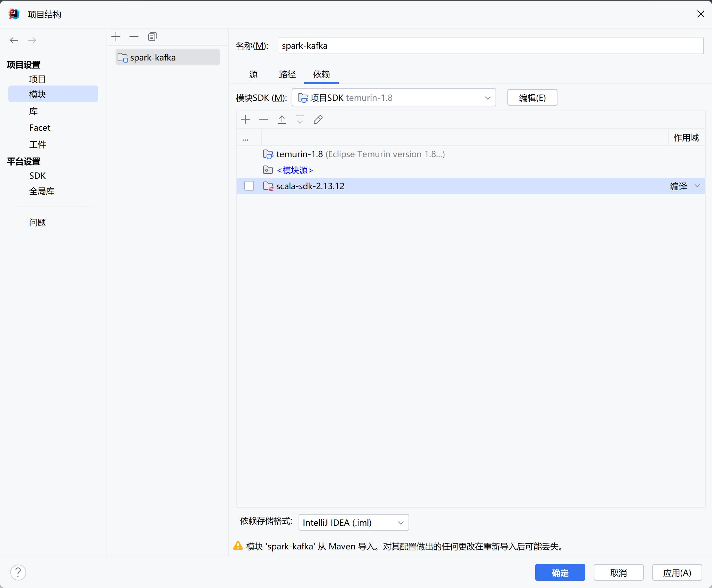Toggle export checkbox for scala-sdk-2.13.12
The width and height of the screenshot is (712, 588).
(249, 186)
